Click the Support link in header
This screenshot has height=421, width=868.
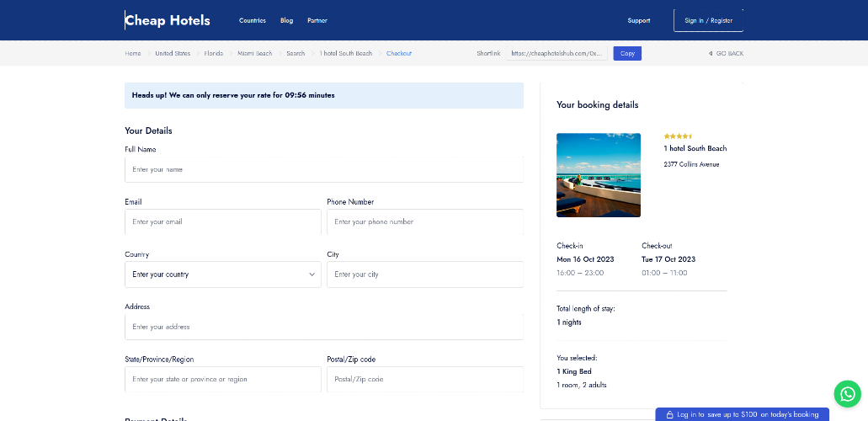[x=639, y=20]
